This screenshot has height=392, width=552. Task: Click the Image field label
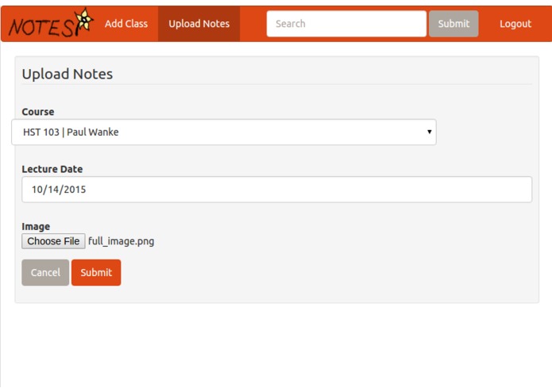(x=36, y=226)
